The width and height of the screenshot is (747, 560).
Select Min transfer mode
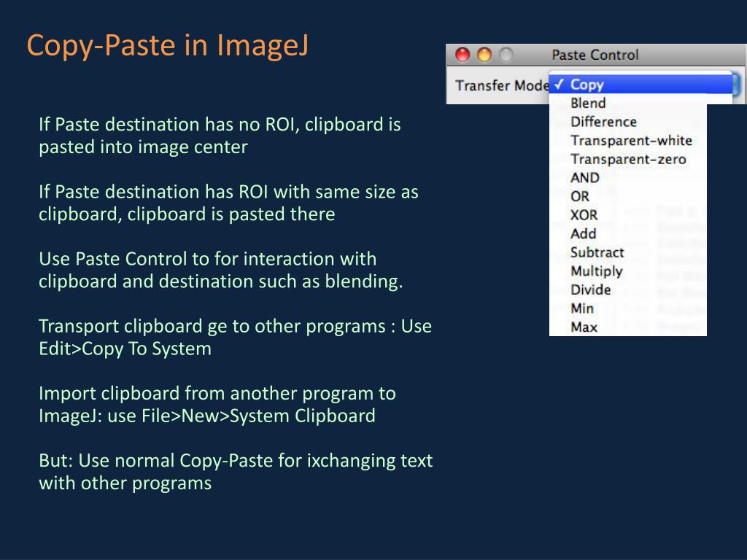coord(628,308)
